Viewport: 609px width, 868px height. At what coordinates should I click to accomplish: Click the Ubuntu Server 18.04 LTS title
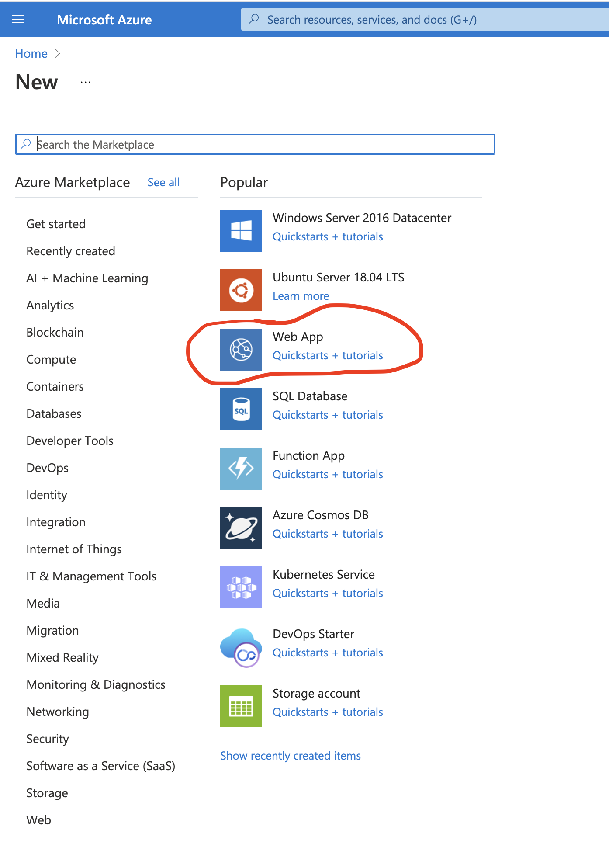(339, 277)
